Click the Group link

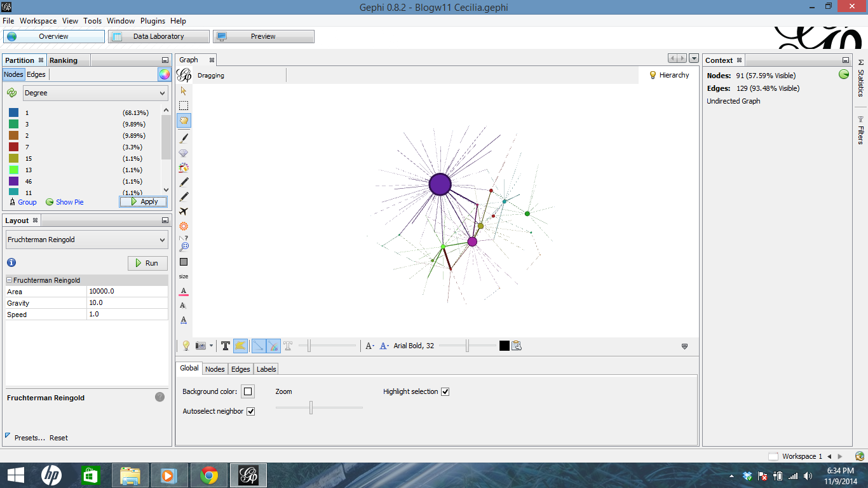pyautogui.click(x=27, y=202)
